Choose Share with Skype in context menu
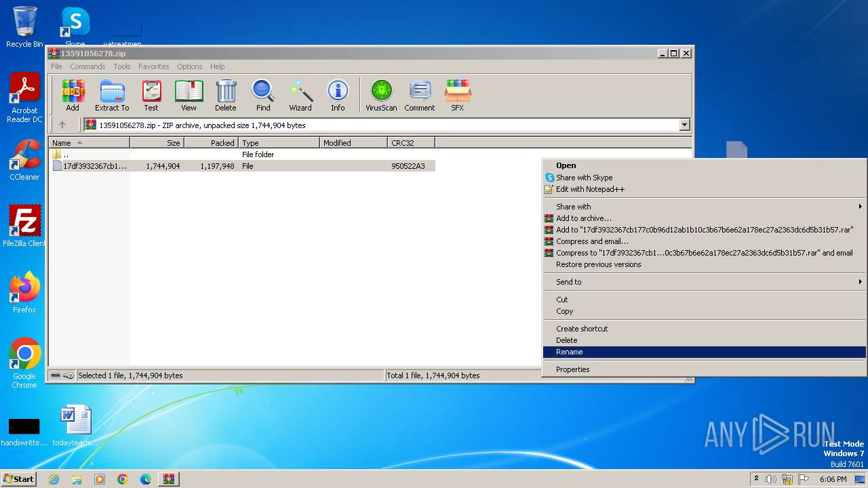 (705, 178)
